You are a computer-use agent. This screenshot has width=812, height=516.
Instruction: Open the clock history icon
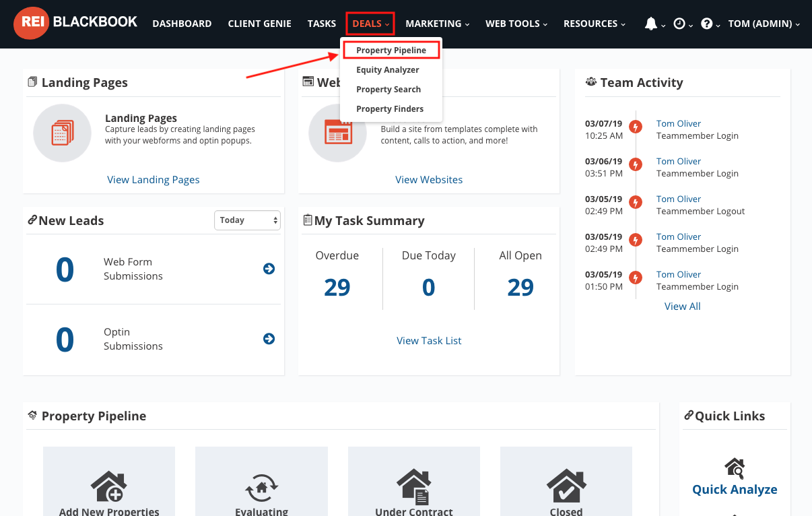[x=679, y=24]
